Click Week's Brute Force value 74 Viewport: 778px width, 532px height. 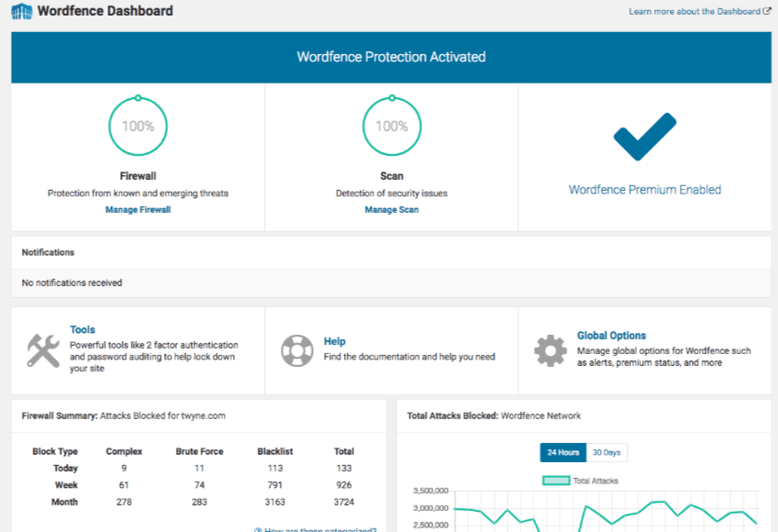click(199, 485)
